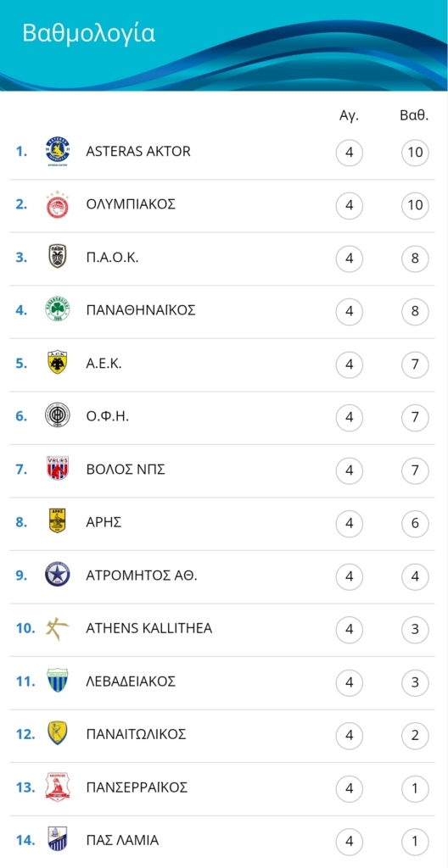448x868 pixels.
Task: Open the Levadiakos green-blue striped crest
Action: [58, 681]
